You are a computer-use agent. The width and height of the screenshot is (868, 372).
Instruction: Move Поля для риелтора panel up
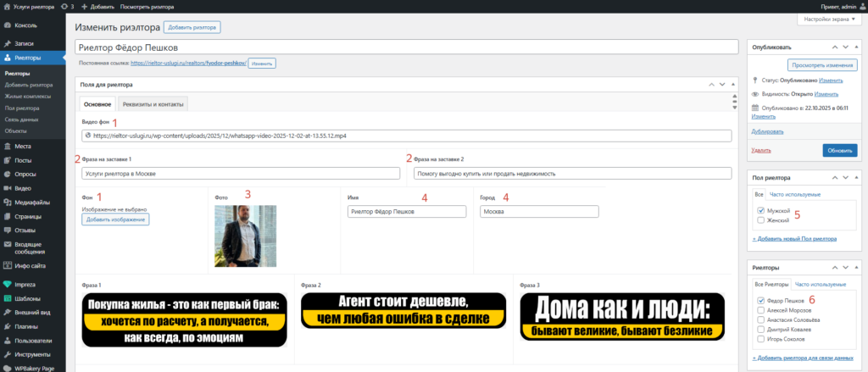(711, 85)
